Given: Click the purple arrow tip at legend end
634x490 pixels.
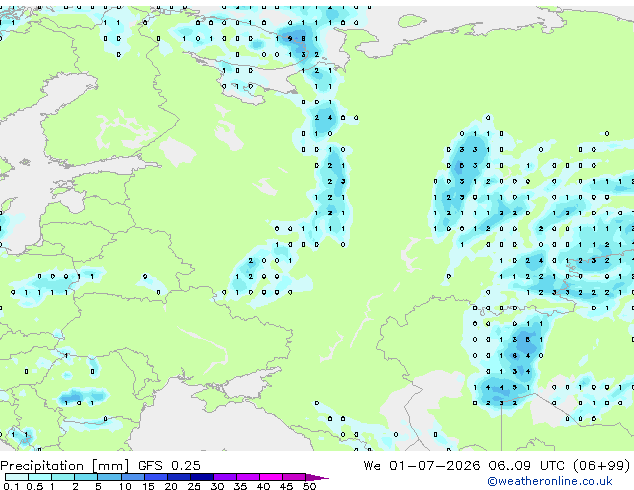Looking at the screenshot, I should [x=317, y=477].
